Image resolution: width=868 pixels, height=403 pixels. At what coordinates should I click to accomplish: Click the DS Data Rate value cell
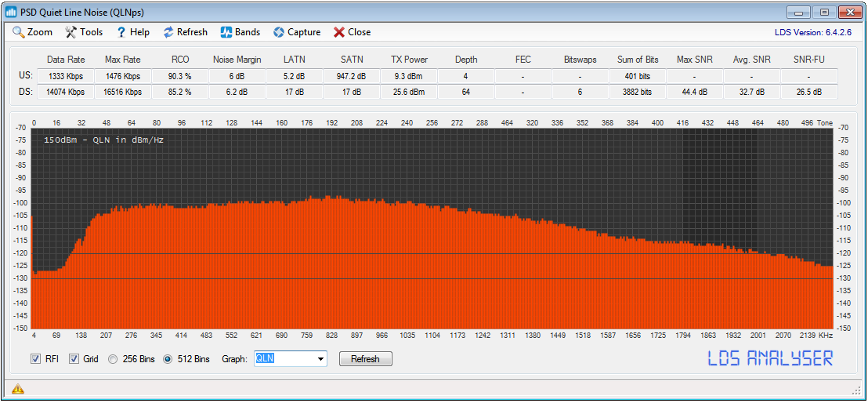(x=66, y=92)
